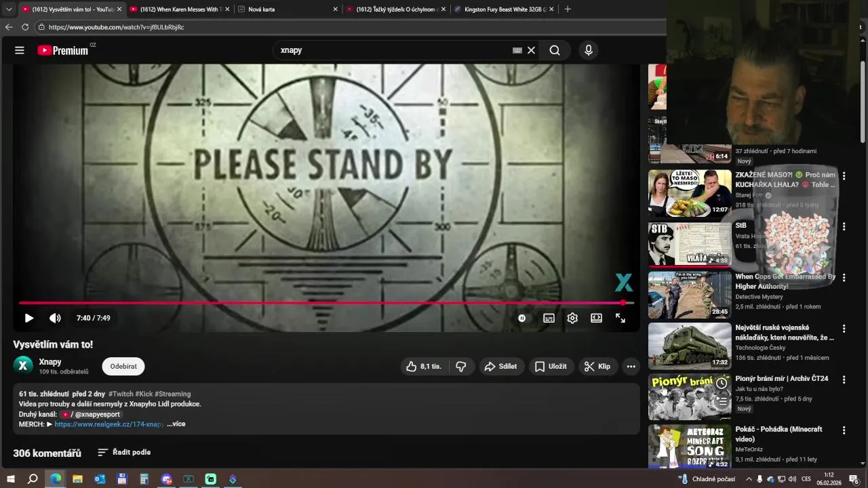
Task: Go to YouTube Premium home logo
Action: (x=63, y=50)
